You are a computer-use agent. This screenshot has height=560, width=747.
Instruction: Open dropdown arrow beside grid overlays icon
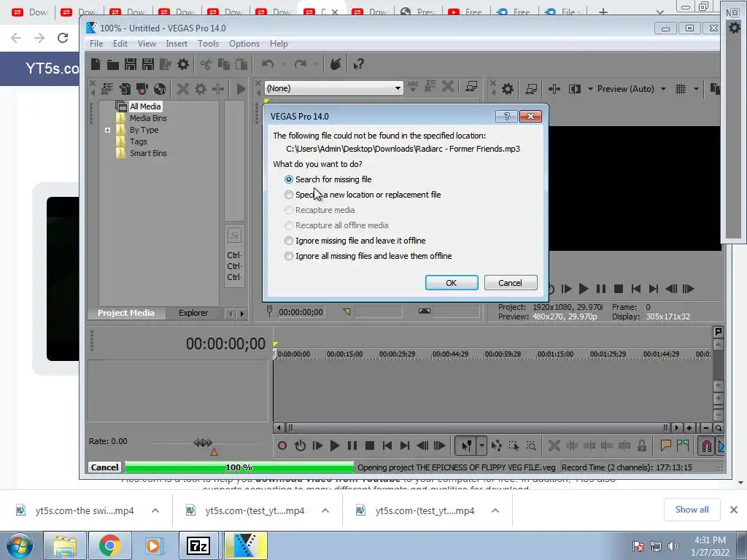pos(696,89)
